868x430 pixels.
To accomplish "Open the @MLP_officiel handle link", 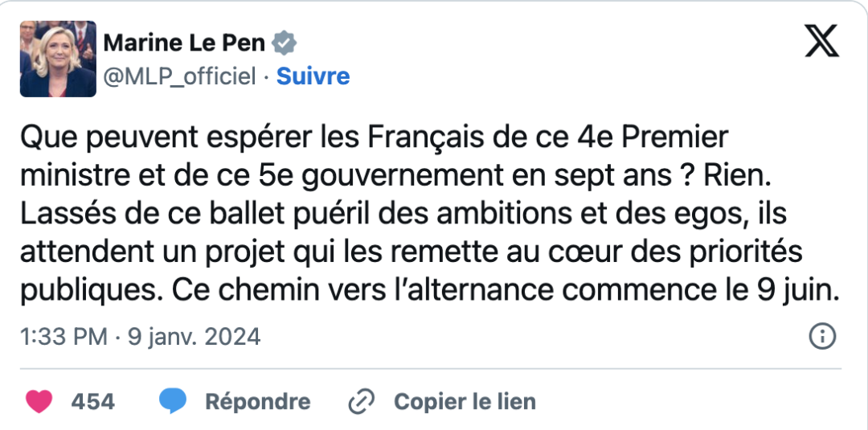I will [180, 76].
